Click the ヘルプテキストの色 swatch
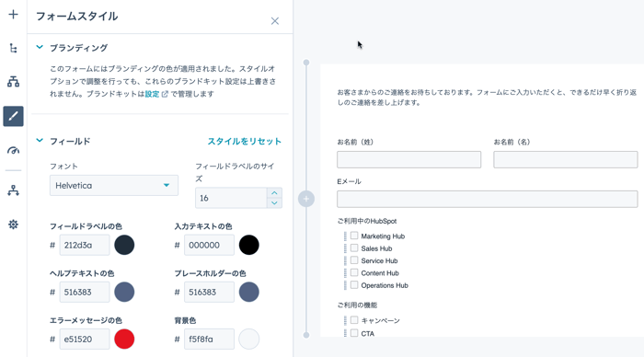644x357 pixels. tap(124, 292)
